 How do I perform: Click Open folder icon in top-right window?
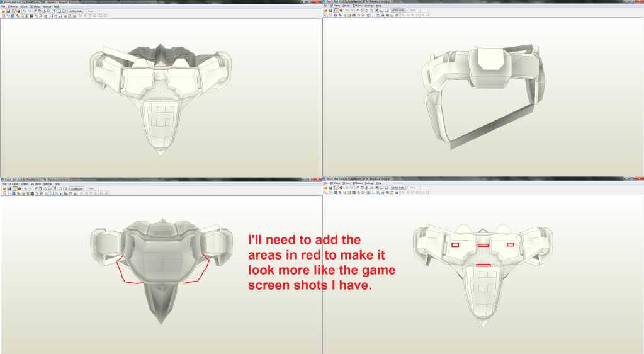pyautogui.click(x=325, y=10)
